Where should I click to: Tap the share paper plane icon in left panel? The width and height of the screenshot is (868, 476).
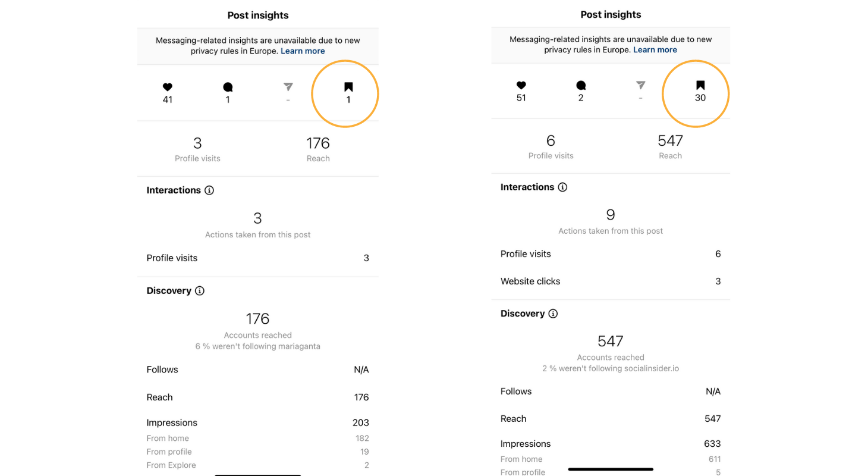click(x=288, y=87)
